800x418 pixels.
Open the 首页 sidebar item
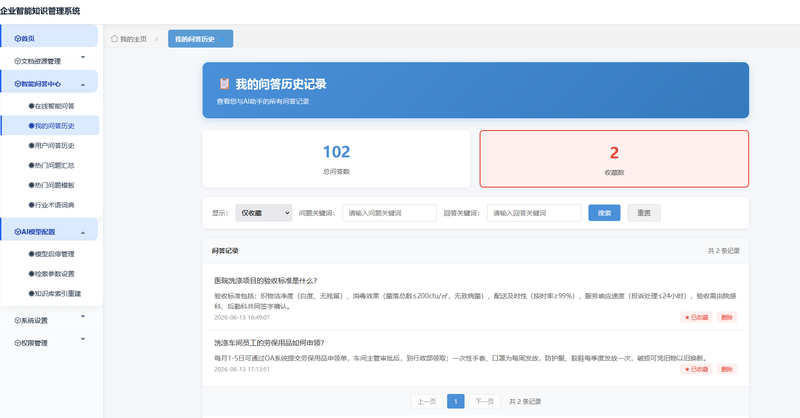[49, 38]
